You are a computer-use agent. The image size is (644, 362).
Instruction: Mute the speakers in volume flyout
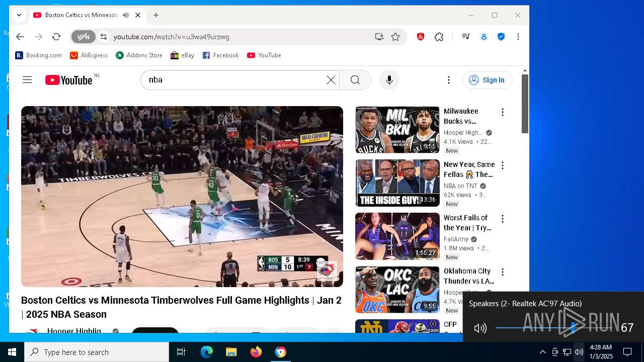(x=480, y=328)
